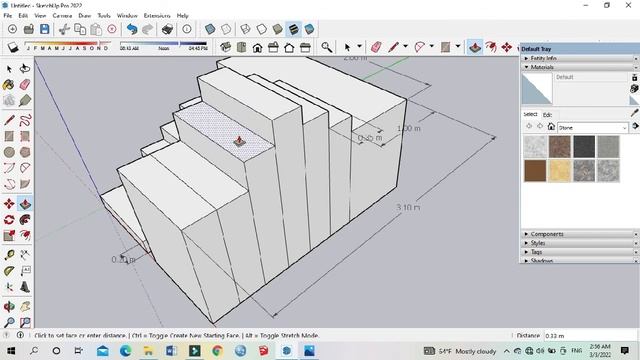This screenshot has width=640, height=360.
Task: Click the Print icon
Action: coord(167,29)
